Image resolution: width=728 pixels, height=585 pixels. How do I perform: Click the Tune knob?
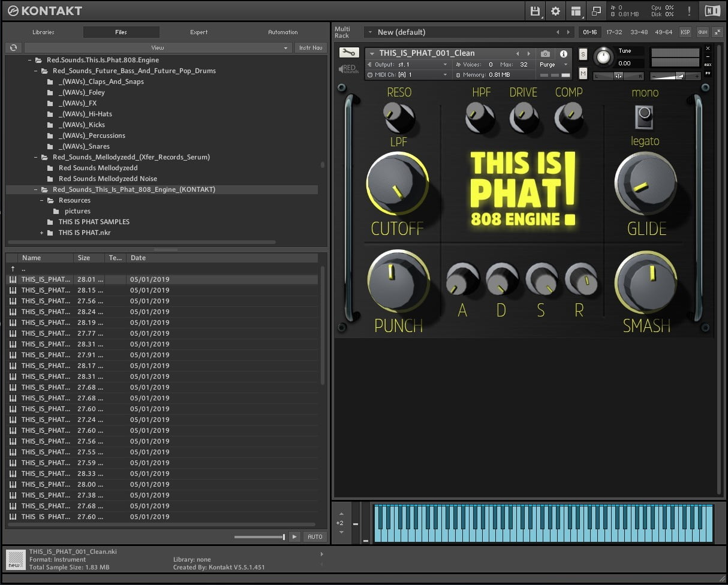pos(604,57)
